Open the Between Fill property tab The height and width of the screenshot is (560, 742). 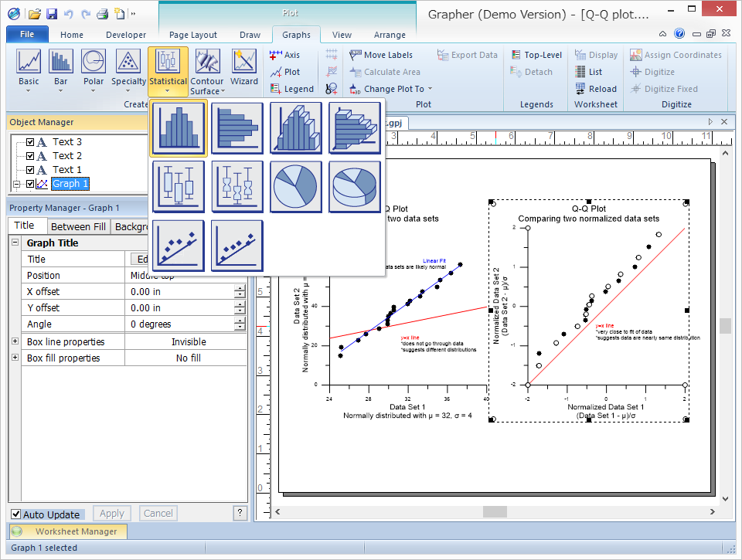[78, 226]
